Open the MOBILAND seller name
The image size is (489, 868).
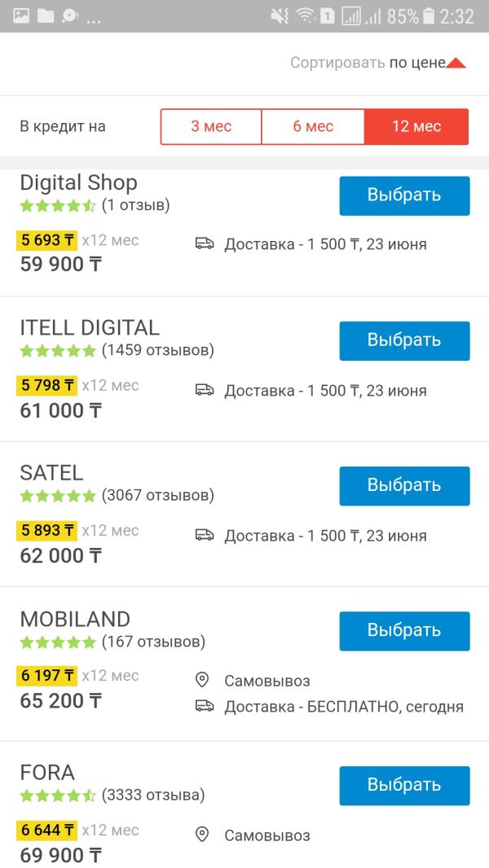75,618
